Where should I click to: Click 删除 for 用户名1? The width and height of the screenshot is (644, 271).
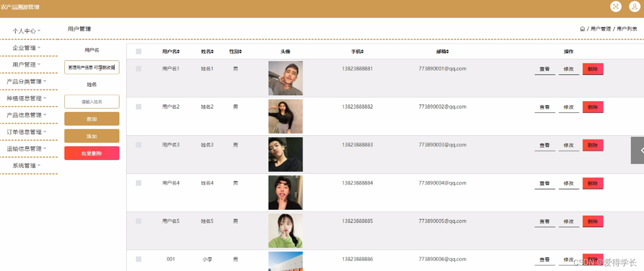pos(593,69)
